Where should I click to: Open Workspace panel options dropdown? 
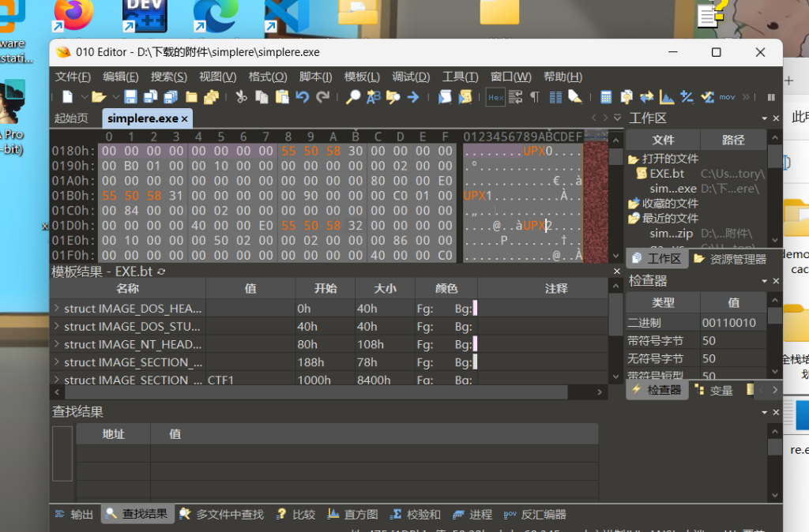764,118
